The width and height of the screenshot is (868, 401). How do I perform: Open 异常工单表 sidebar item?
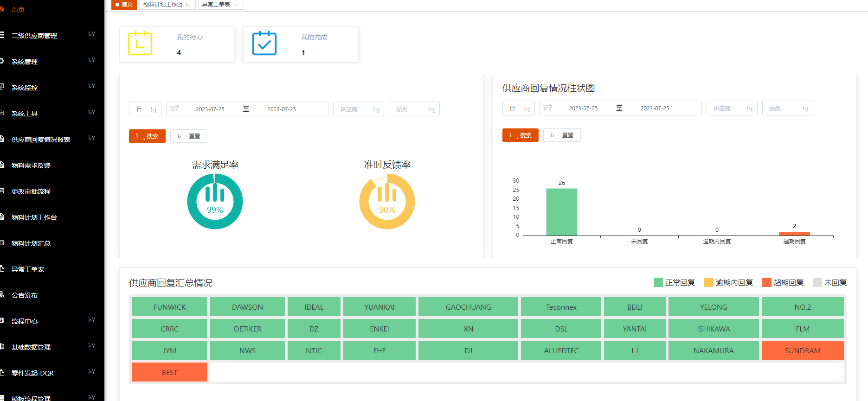(28, 269)
